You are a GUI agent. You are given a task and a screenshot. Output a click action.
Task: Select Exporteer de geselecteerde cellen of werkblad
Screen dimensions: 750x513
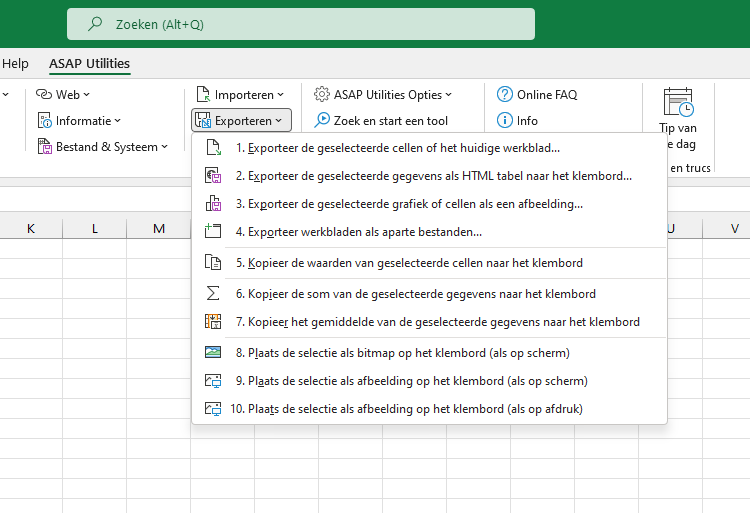click(x=429, y=148)
